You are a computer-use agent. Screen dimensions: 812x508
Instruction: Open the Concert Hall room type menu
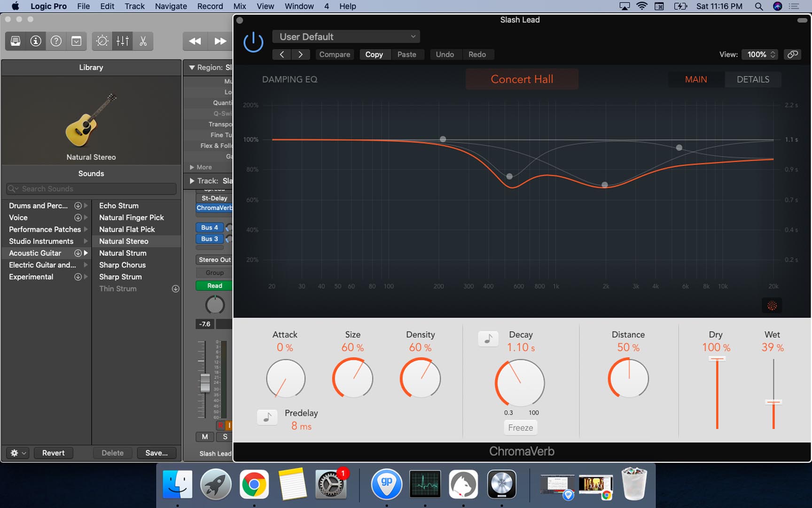[x=522, y=79]
